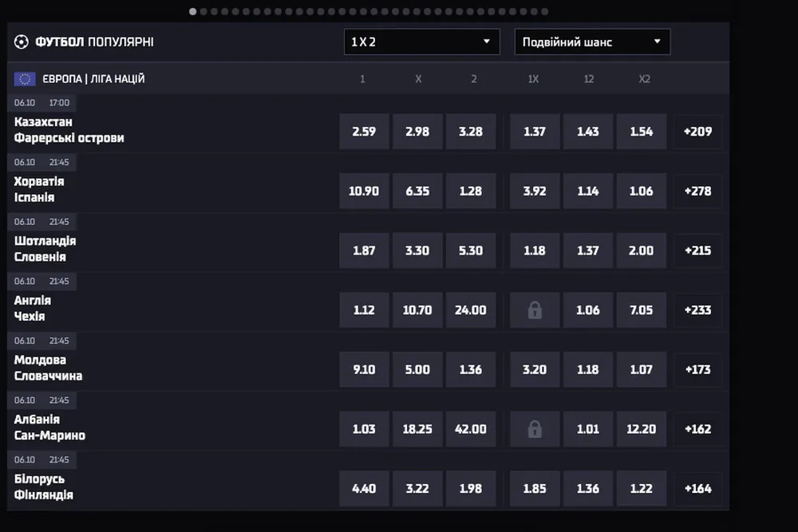Show +233 more markets for Англія–Чехія
The height and width of the screenshot is (532, 798).
pyautogui.click(x=697, y=309)
